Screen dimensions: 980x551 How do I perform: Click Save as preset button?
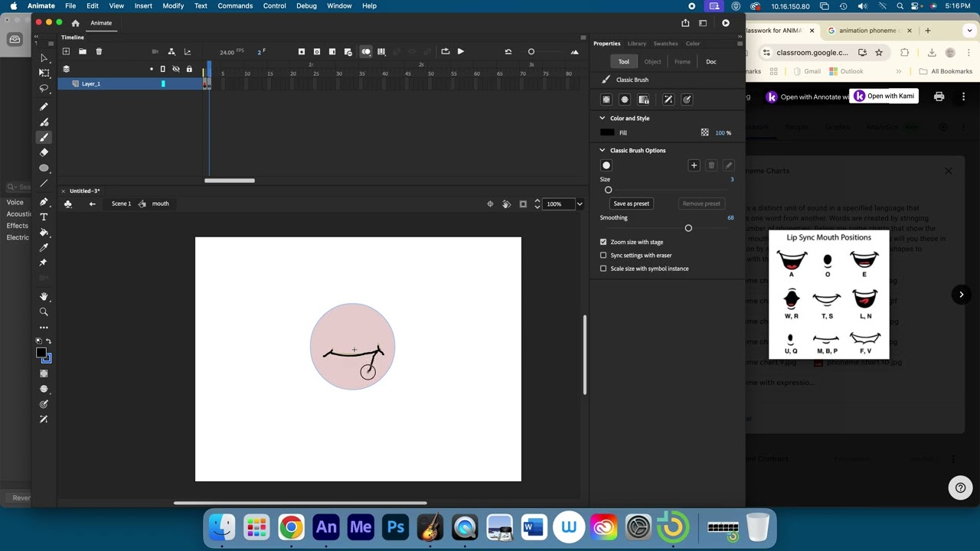631,204
